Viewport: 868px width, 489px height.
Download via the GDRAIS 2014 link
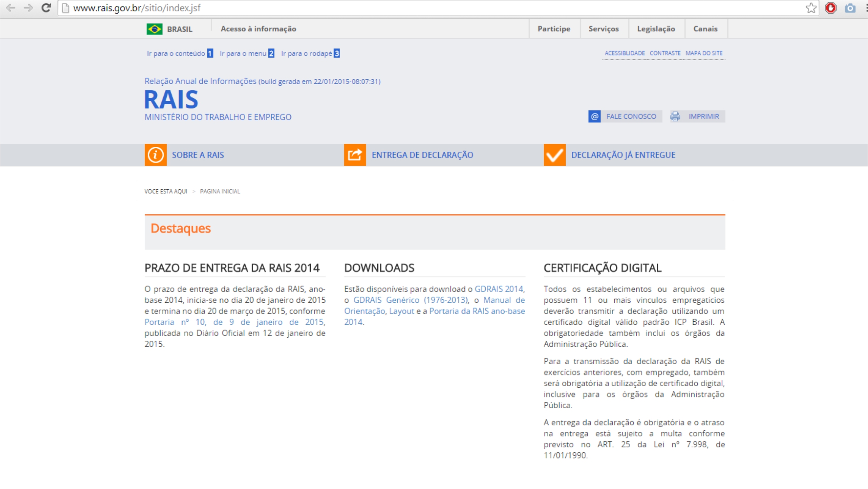pyautogui.click(x=498, y=289)
